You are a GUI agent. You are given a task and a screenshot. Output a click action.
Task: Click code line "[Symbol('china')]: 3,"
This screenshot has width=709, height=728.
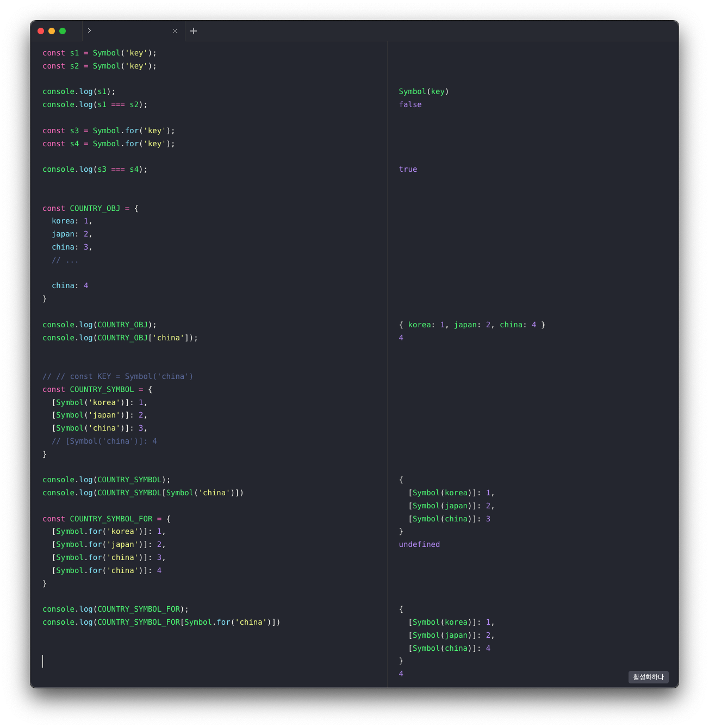[99, 428]
